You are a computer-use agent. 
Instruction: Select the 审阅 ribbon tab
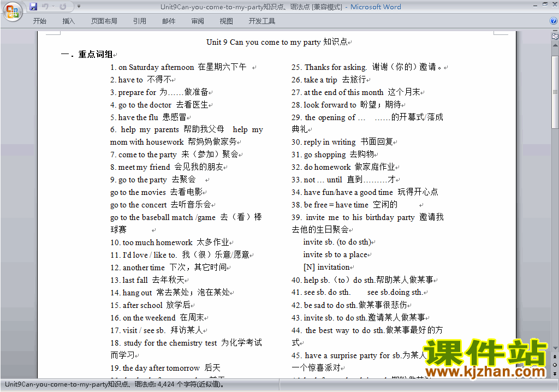(198, 21)
